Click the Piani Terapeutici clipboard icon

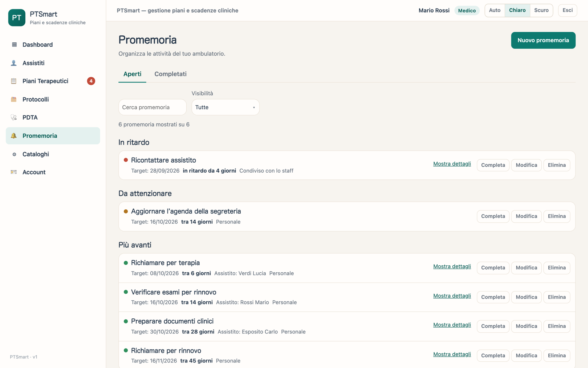pyautogui.click(x=14, y=81)
